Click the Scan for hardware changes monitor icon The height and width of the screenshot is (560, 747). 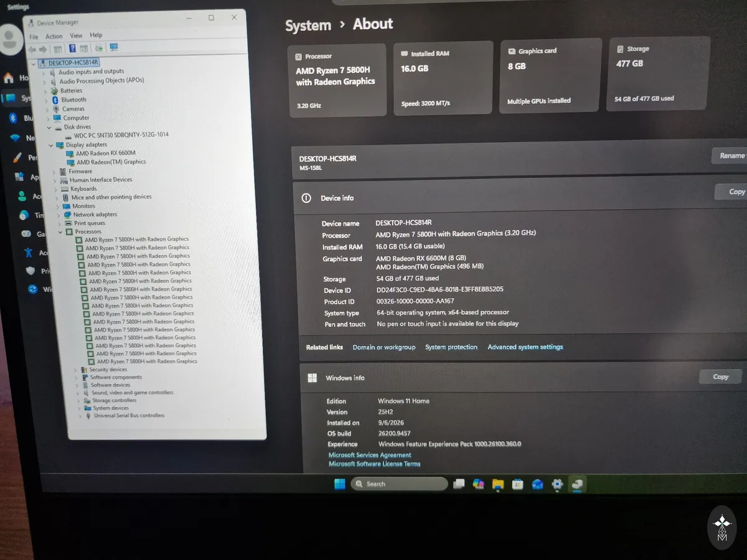[x=114, y=48]
